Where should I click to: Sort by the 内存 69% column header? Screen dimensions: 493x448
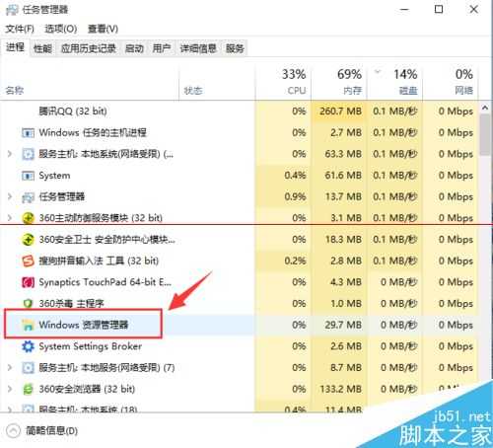pyautogui.click(x=339, y=82)
